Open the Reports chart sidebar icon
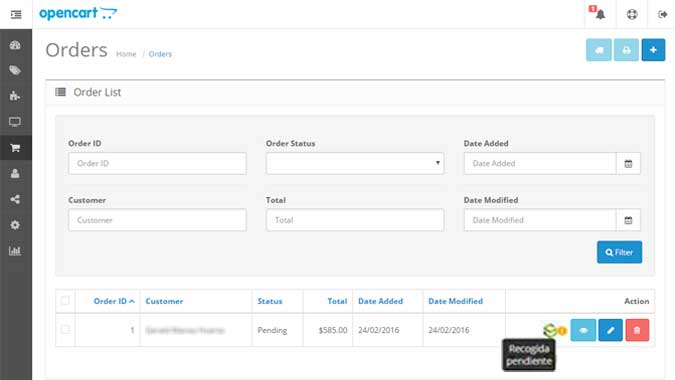 click(x=15, y=250)
